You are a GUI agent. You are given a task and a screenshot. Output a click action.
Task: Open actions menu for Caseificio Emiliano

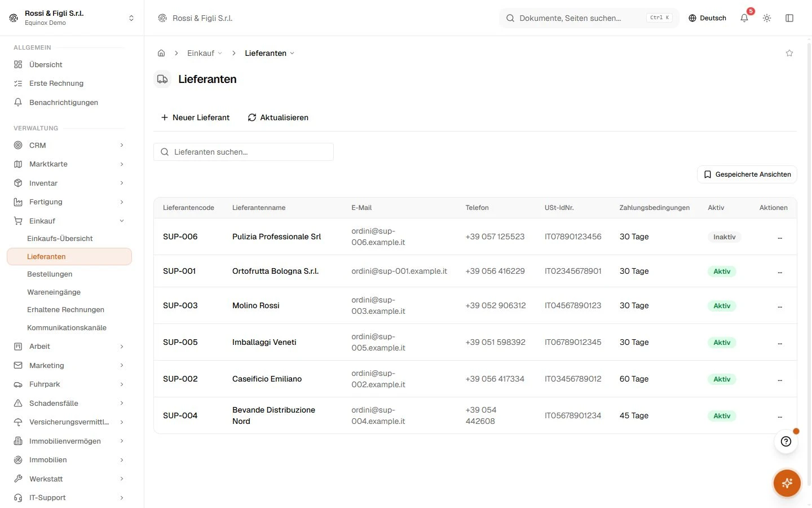point(780,379)
